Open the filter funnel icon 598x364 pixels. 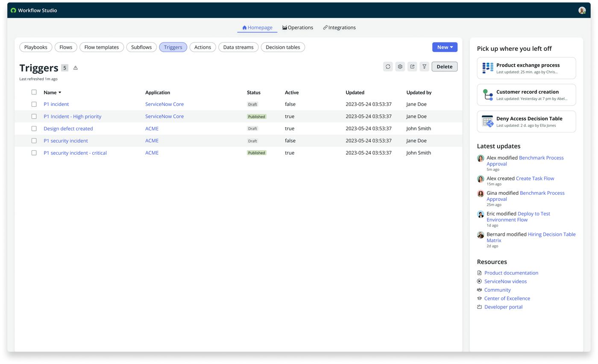(424, 67)
